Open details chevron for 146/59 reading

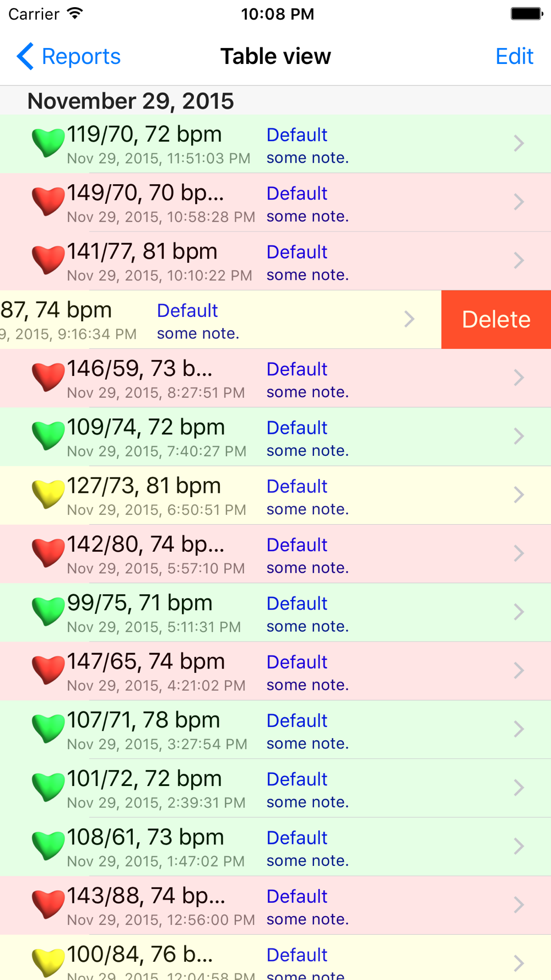coord(518,378)
